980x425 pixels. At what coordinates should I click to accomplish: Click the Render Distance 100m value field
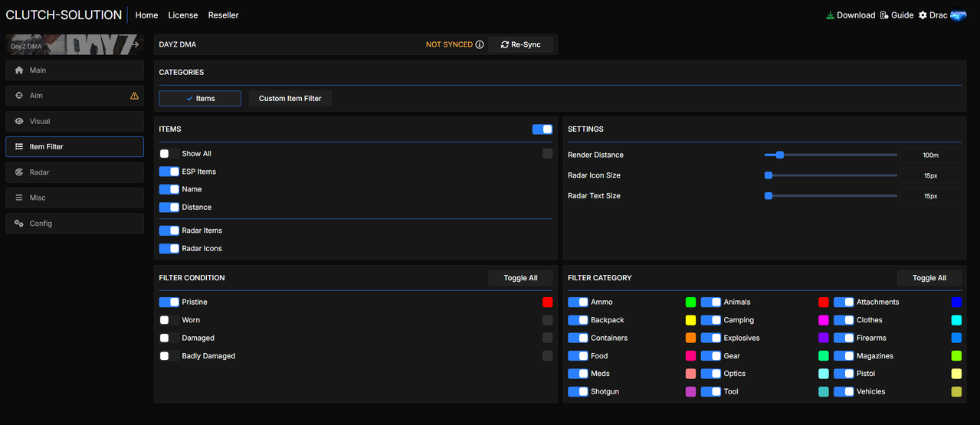click(x=930, y=155)
